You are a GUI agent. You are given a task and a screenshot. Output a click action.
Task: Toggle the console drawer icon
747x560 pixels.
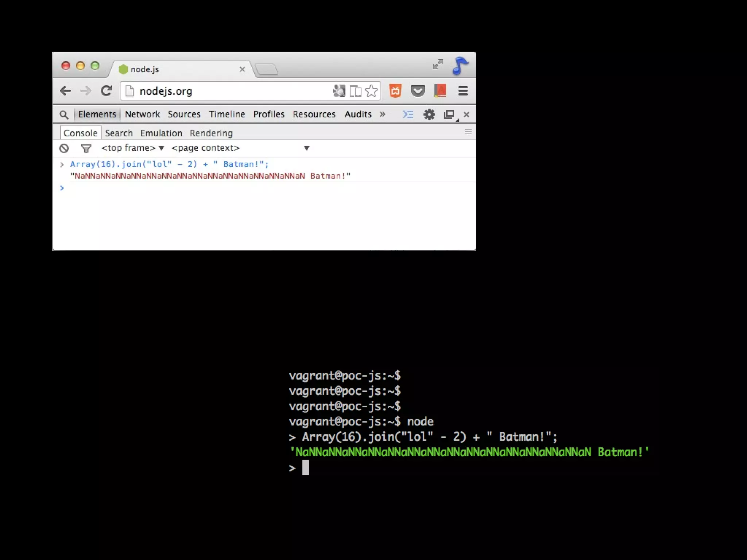[408, 114]
